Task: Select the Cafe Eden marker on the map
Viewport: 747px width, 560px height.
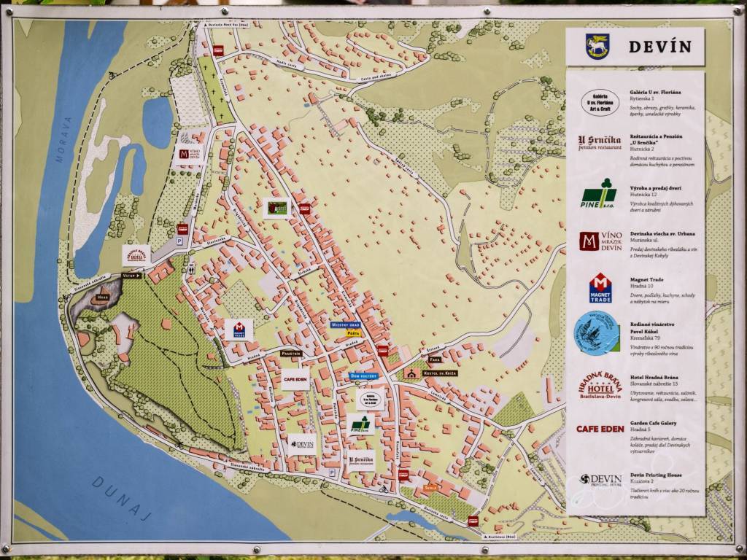Action: (x=295, y=379)
